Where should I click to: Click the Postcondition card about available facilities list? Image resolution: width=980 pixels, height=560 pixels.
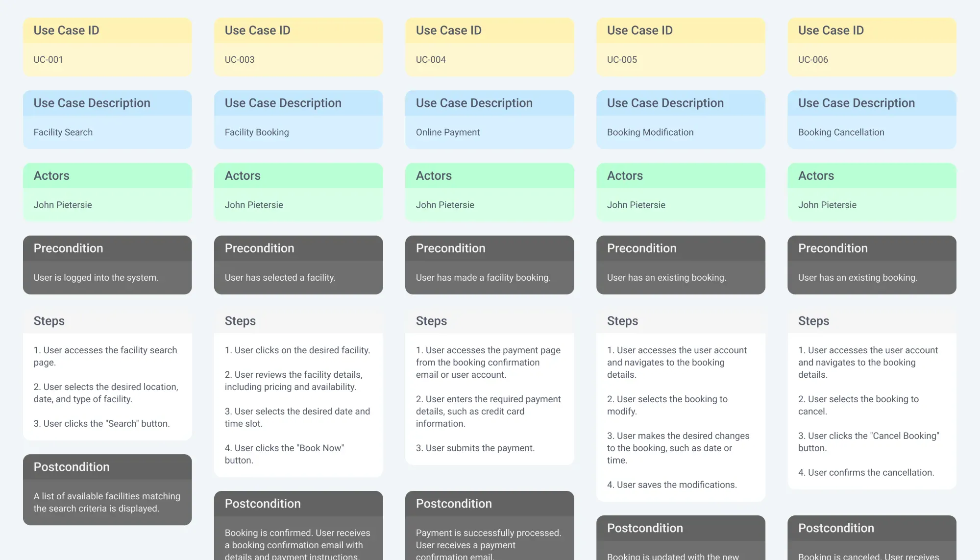coord(107,490)
